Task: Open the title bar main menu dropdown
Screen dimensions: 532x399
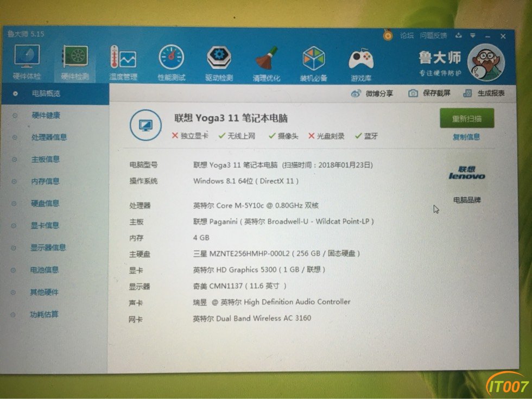Action: pos(473,36)
